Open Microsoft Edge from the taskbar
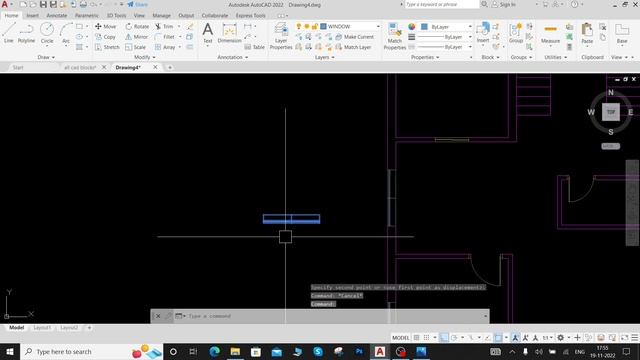This screenshot has width=640, height=360. [x=214, y=351]
